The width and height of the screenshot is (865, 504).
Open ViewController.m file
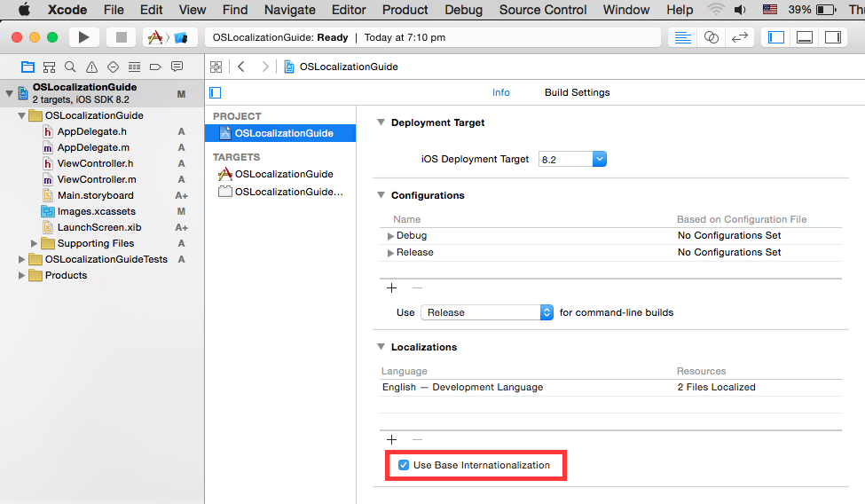90,179
